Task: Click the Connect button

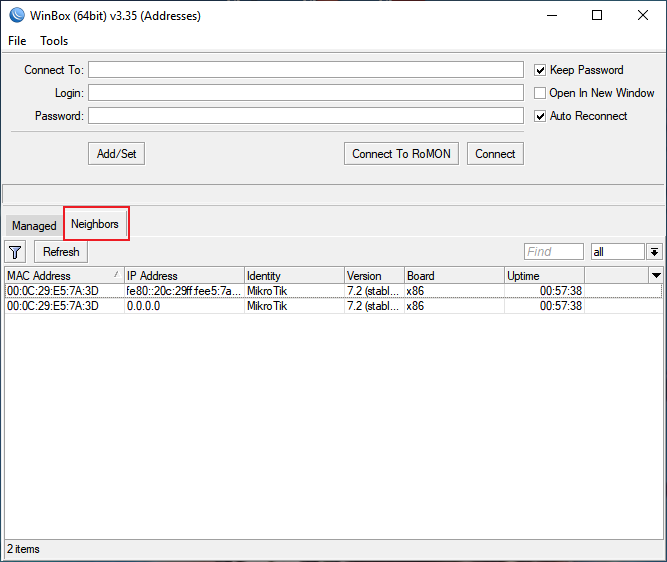Action: pos(495,154)
